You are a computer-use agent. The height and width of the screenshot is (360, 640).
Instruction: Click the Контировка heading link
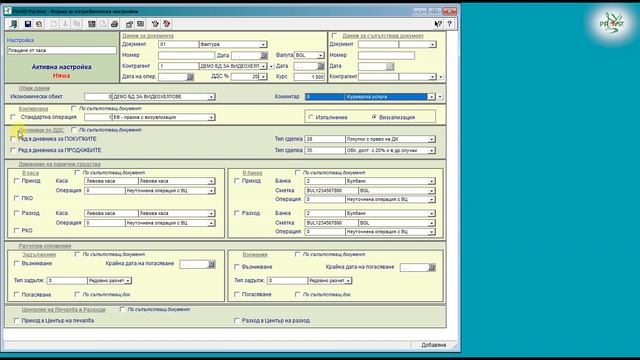(33, 109)
